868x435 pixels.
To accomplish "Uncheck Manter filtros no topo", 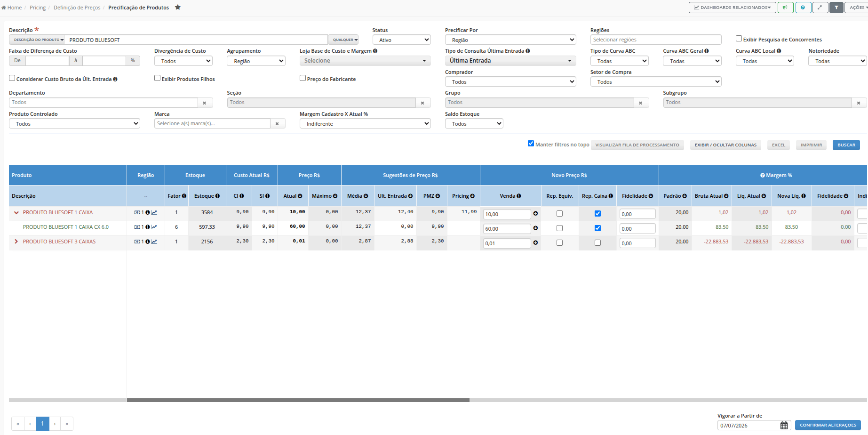I will [x=531, y=144].
